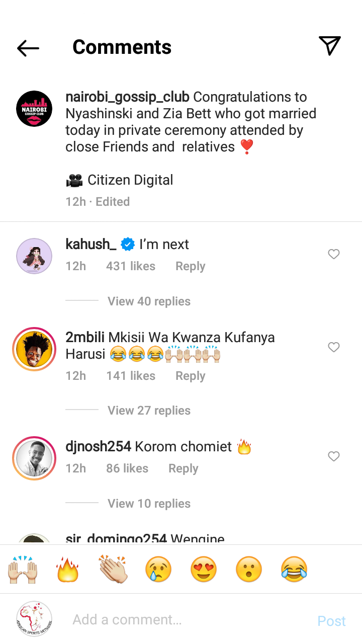Viewport: 362px width, 644px height.
Task: Click the back arrow to exit Comments
Action: coord(28,48)
